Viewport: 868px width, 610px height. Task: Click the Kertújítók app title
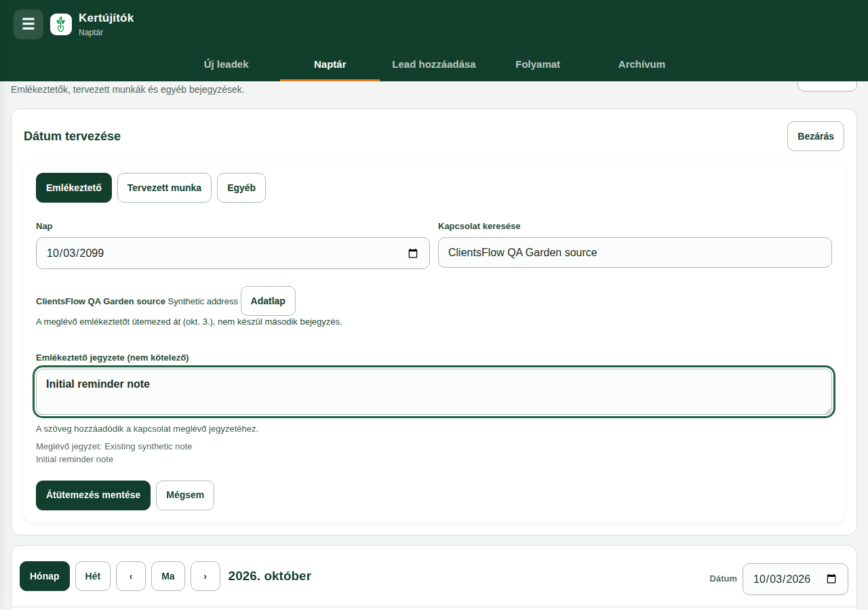(106, 18)
